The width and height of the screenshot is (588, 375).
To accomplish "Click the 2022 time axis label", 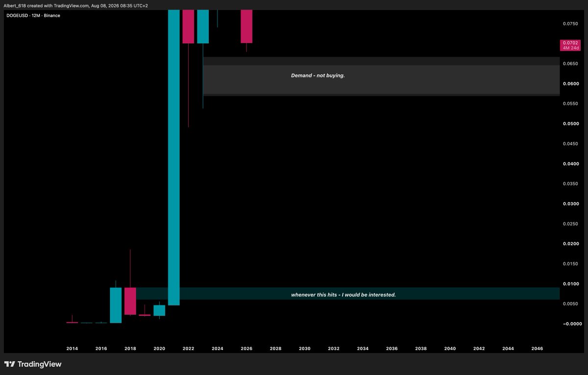I will coord(188,349).
